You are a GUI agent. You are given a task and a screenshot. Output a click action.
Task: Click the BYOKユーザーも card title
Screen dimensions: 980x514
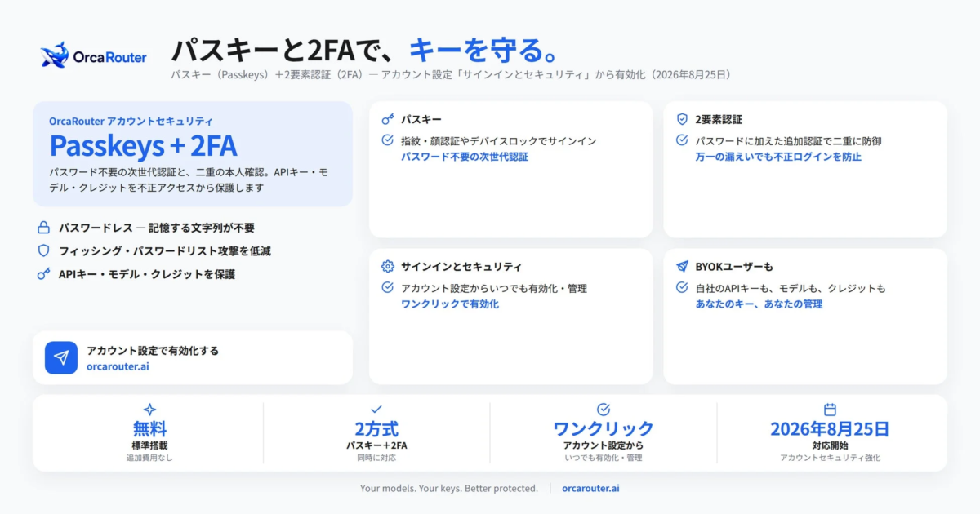(734, 267)
